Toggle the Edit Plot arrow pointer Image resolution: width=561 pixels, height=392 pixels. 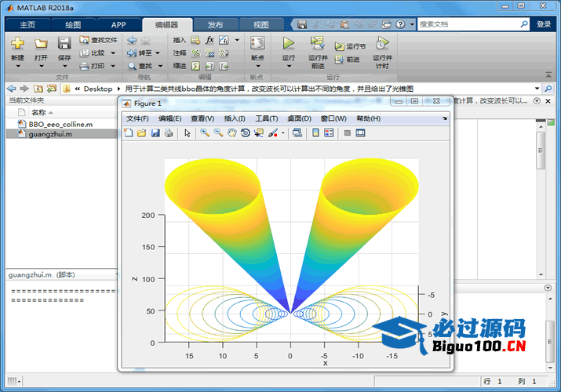click(188, 133)
